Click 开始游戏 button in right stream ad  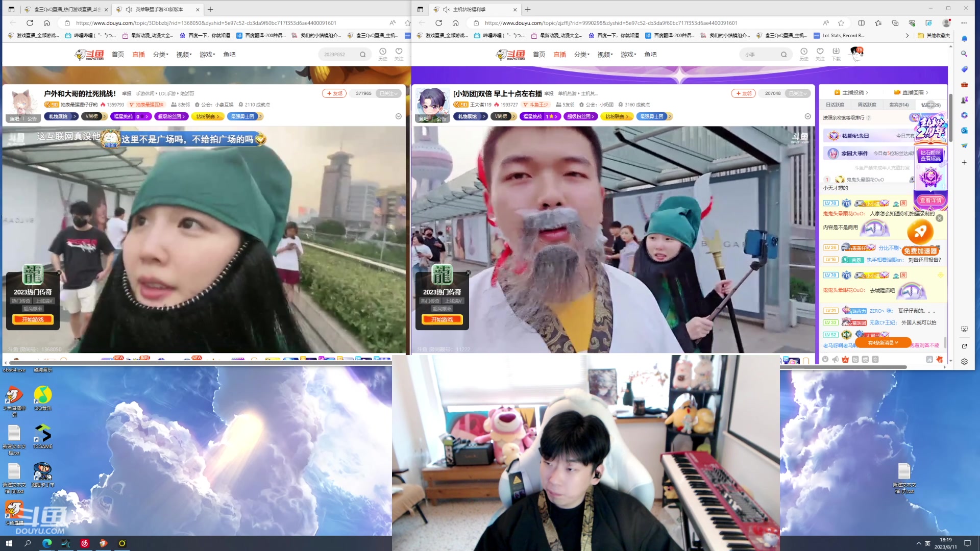pyautogui.click(x=442, y=319)
